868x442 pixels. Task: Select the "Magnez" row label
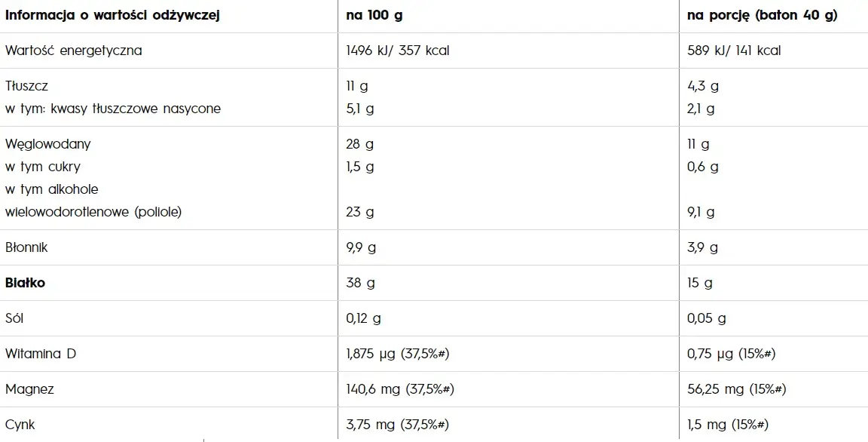point(29,389)
